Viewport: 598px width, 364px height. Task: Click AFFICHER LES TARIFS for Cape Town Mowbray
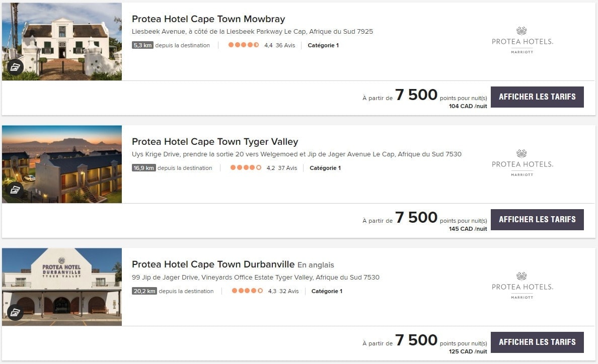(537, 97)
